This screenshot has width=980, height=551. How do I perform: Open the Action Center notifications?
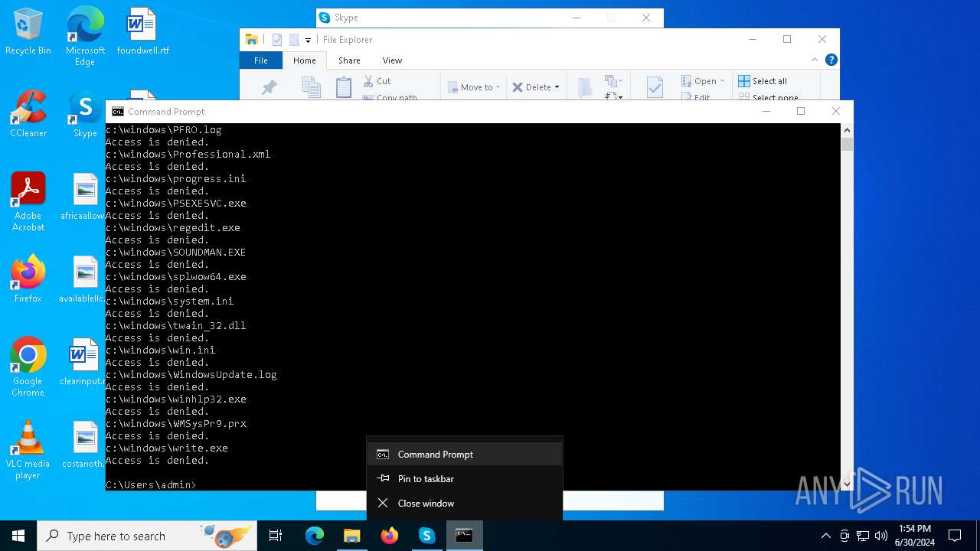pos(955,536)
